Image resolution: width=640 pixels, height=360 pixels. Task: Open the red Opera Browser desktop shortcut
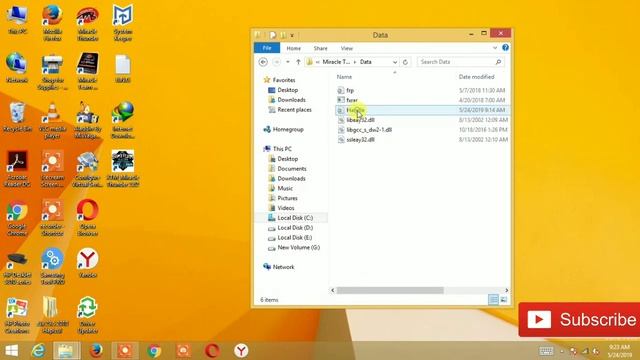87,217
